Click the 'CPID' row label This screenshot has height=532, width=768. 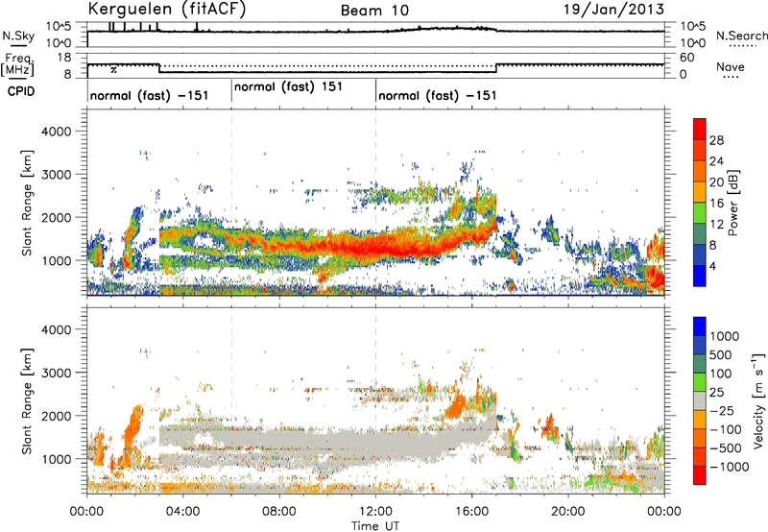pyautogui.click(x=21, y=91)
